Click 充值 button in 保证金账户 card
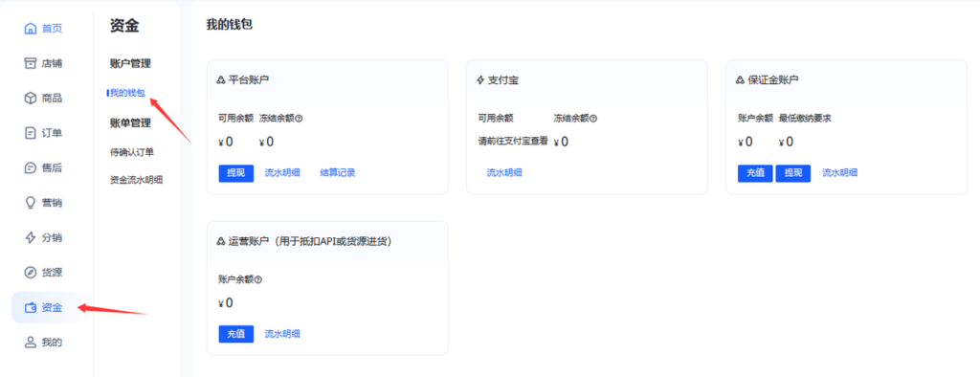The height and width of the screenshot is (377, 980). [x=756, y=173]
